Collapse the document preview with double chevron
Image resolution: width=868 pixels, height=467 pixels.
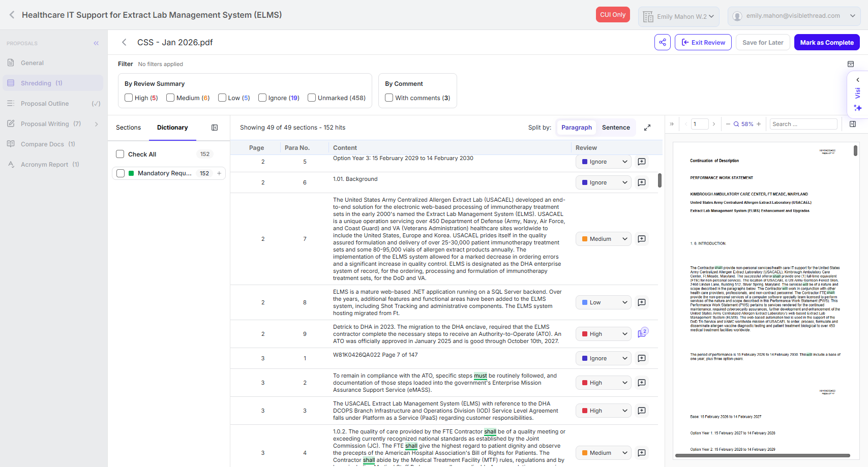(672, 124)
